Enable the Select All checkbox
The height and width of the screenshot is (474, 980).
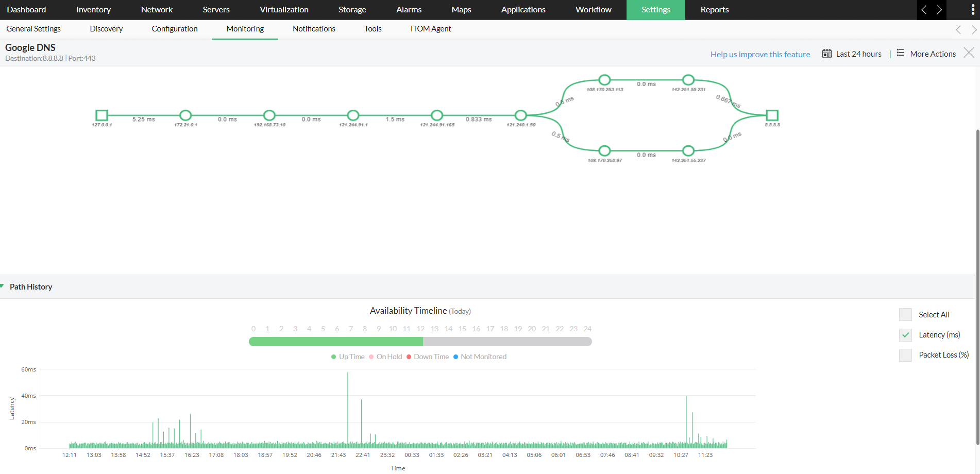pos(905,314)
